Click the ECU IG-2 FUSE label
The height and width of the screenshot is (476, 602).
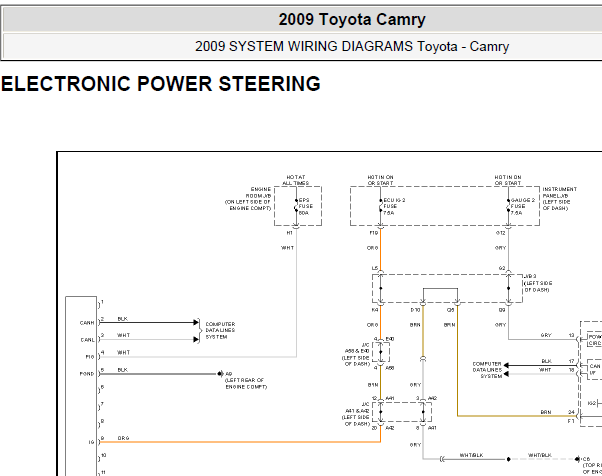[x=394, y=207]
